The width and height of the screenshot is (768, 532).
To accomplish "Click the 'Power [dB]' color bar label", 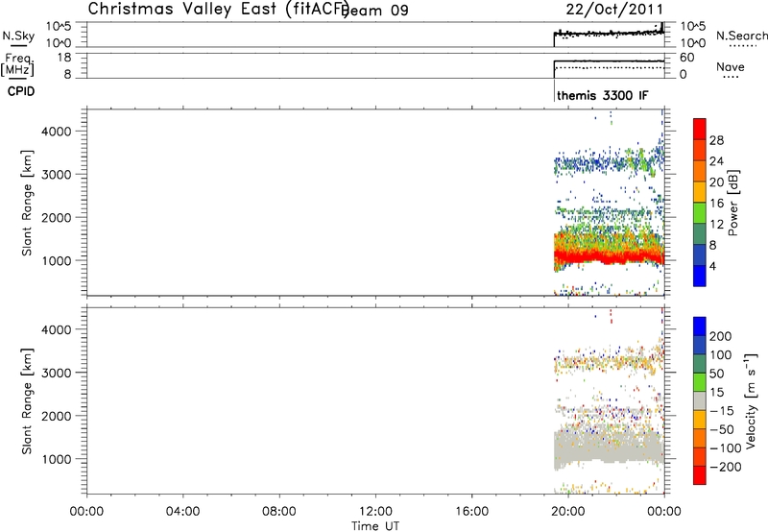I will click(x=732, y=203).
